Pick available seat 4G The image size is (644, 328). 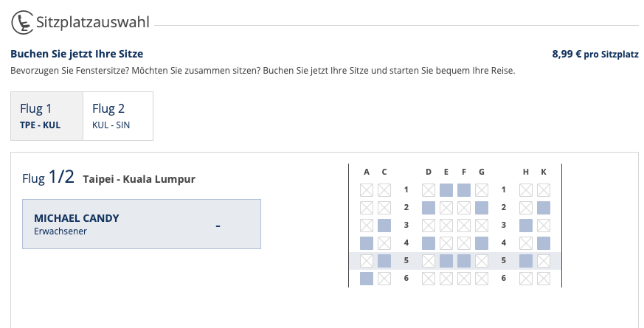coord(482,243)
